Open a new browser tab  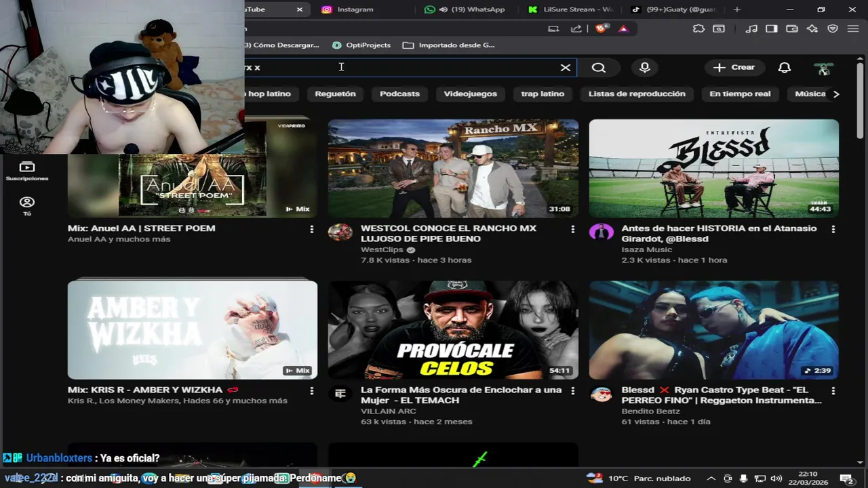click(x=737, y=9)
